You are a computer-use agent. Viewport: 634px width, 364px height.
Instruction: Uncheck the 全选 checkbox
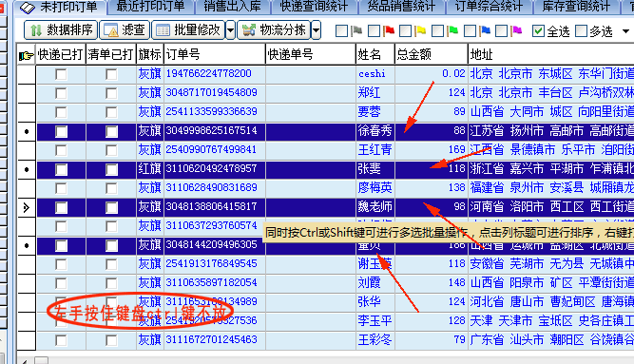[x=538, y=30]
